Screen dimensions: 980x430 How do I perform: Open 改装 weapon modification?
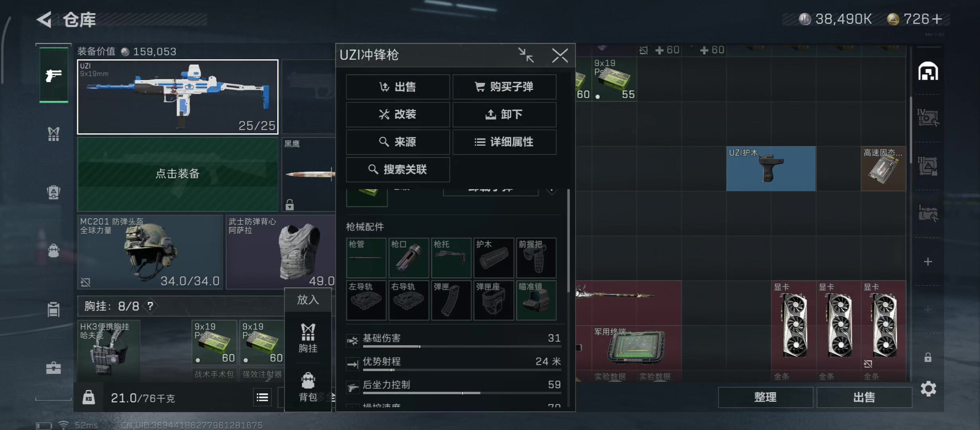point(398,114)
